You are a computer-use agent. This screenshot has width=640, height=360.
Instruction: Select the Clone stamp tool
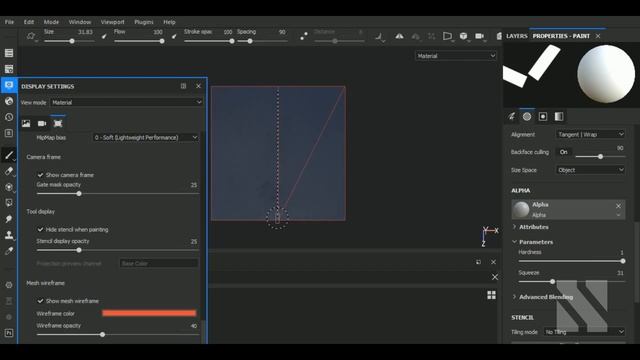9,235
